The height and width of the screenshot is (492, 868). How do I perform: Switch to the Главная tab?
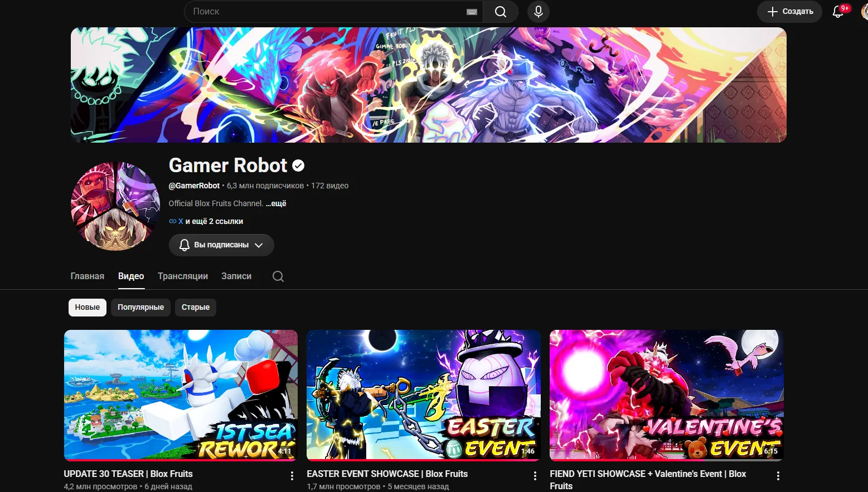point(88,276)
